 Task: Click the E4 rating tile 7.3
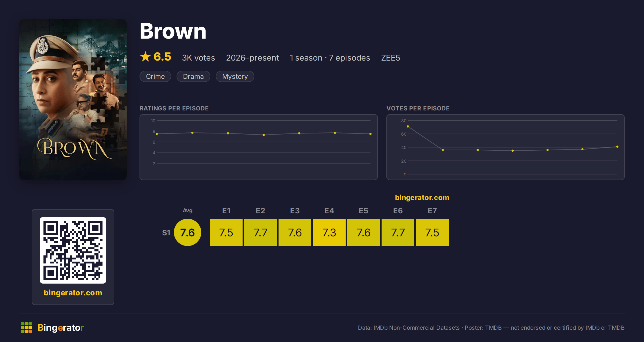[329, 232]
